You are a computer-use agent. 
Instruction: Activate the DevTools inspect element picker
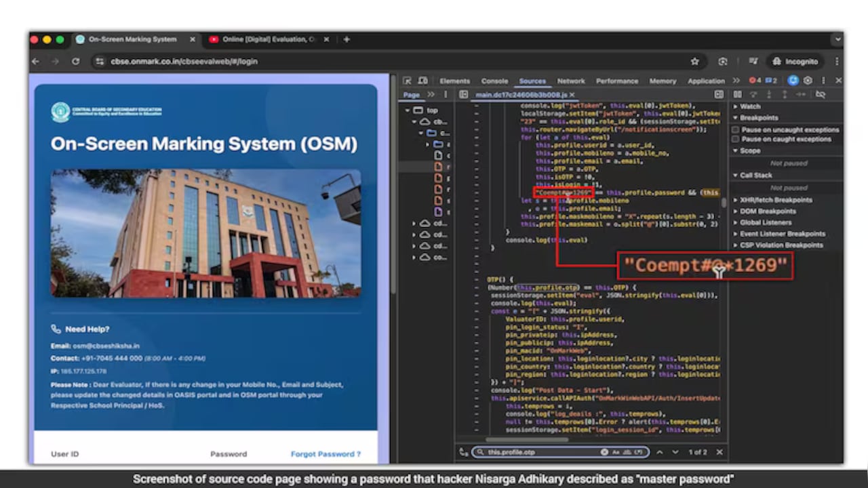407,81
